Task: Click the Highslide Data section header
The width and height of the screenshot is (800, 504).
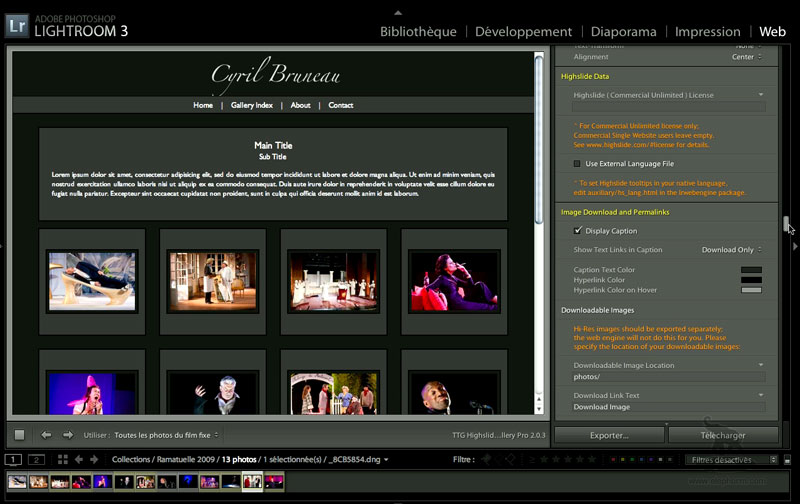Action: click(585, 77)
